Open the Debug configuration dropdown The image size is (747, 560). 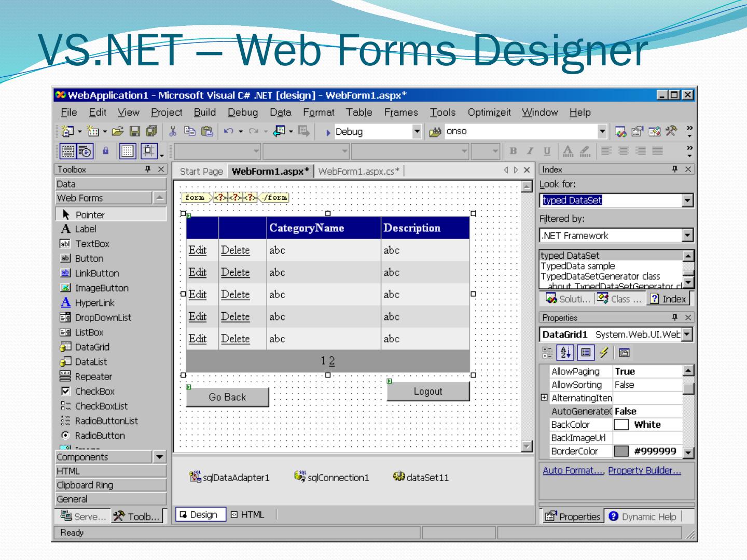(417, 132)
